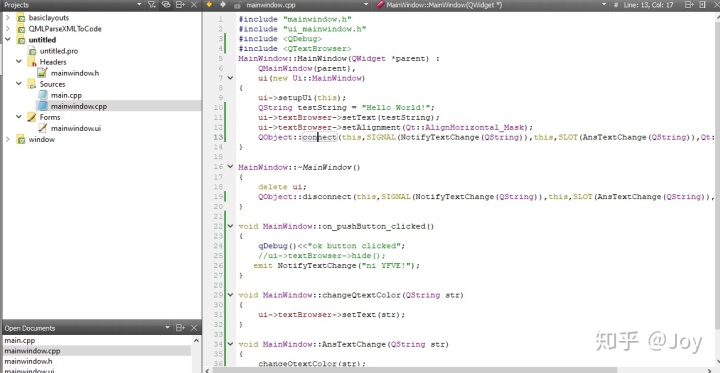Expand the window project
This screenshot has height=373, width=720.
7,139
